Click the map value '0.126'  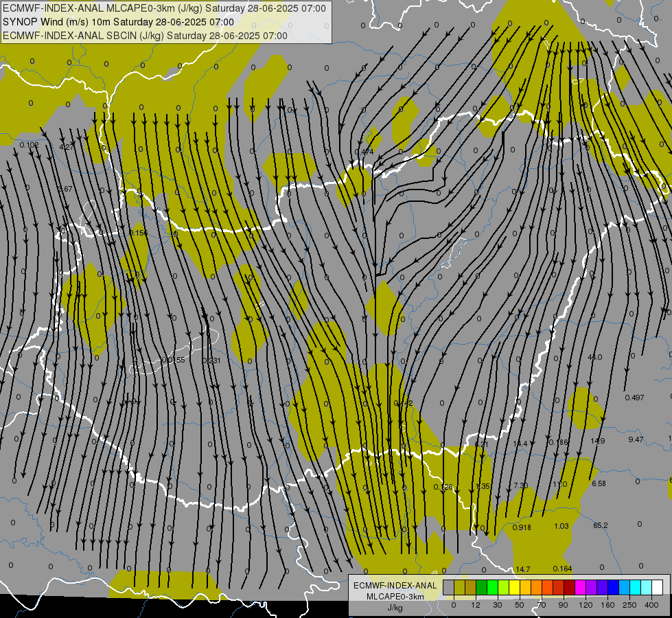[443, 488]
